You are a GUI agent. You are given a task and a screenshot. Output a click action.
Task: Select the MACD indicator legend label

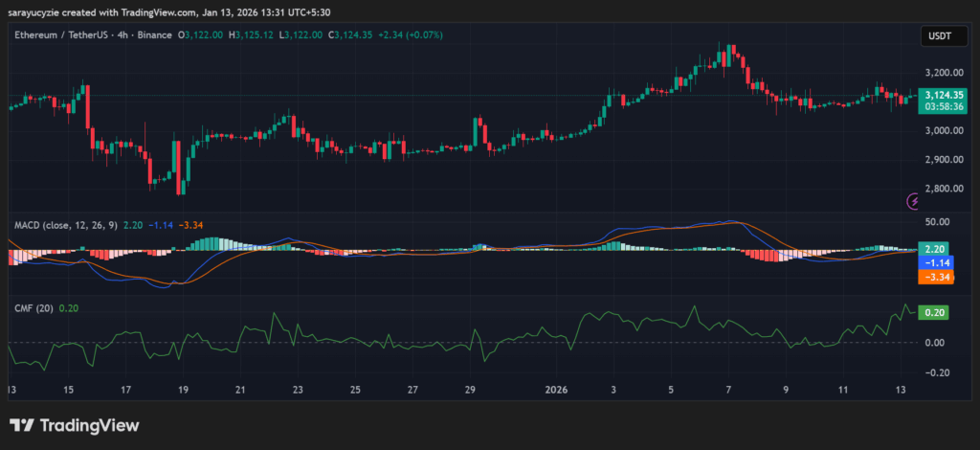61,225
